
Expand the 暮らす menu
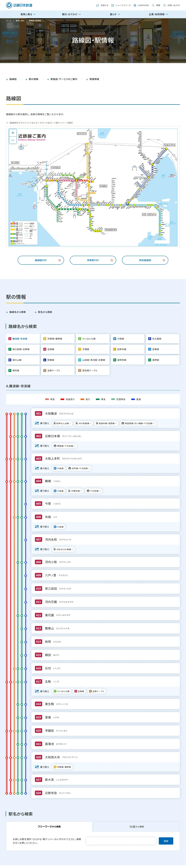(x=115, y=14)
